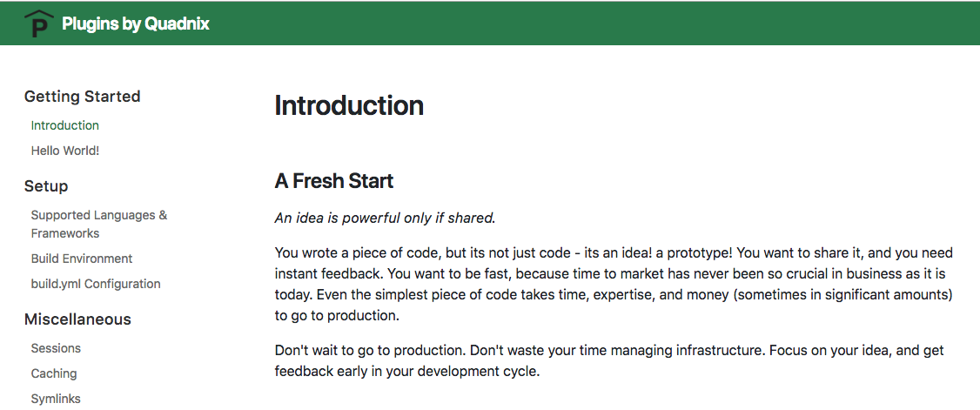Open the Introduction sidebar link
980x410 pixels.
point(65,125)
